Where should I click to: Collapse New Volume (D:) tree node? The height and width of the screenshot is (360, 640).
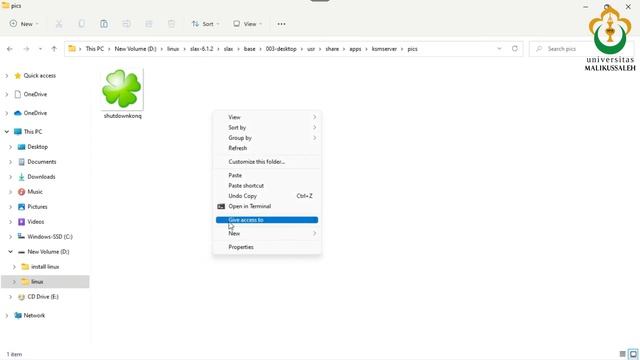pyautogui.click(x=11, y=252)
